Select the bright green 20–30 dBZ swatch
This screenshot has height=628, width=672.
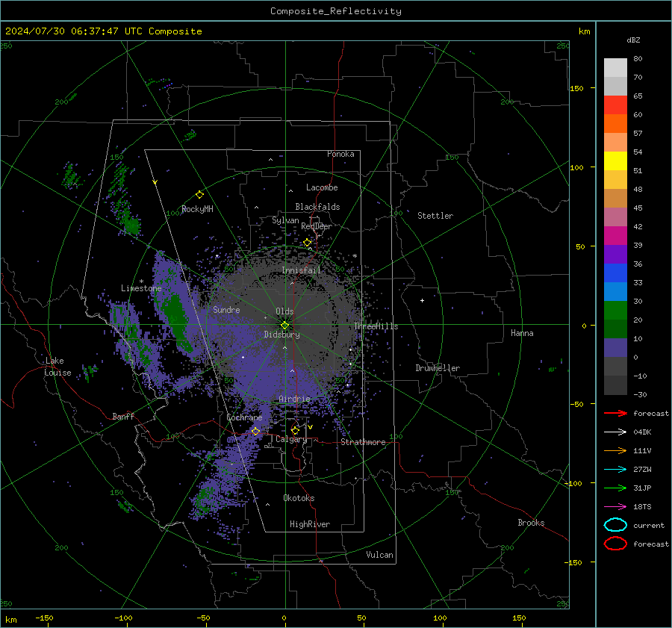click(x=615, y=311)
